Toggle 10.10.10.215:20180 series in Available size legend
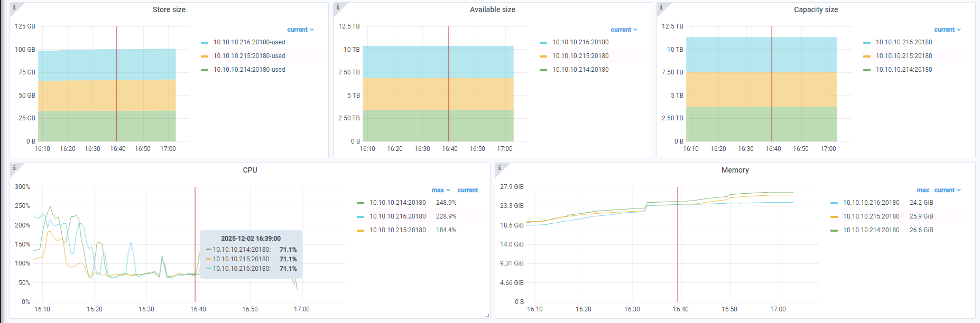Screen dimensions: 980x323 (x=580, y=56)
